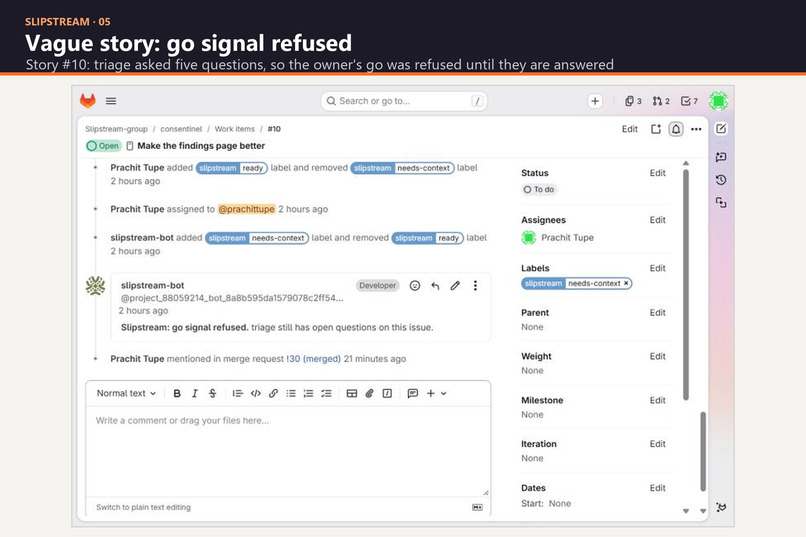Image resolution: width=806 pixels, height=537 pixels.
Task: Toggle notifications bell for this work item
Action: coord(676,129)
